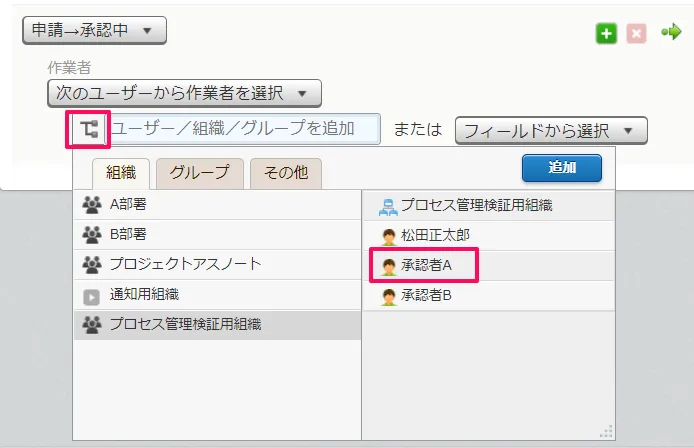This screenshot has height=448, width=694.
Task: Select プロジェクトアスノート organization
Action: tap(217, 264)
